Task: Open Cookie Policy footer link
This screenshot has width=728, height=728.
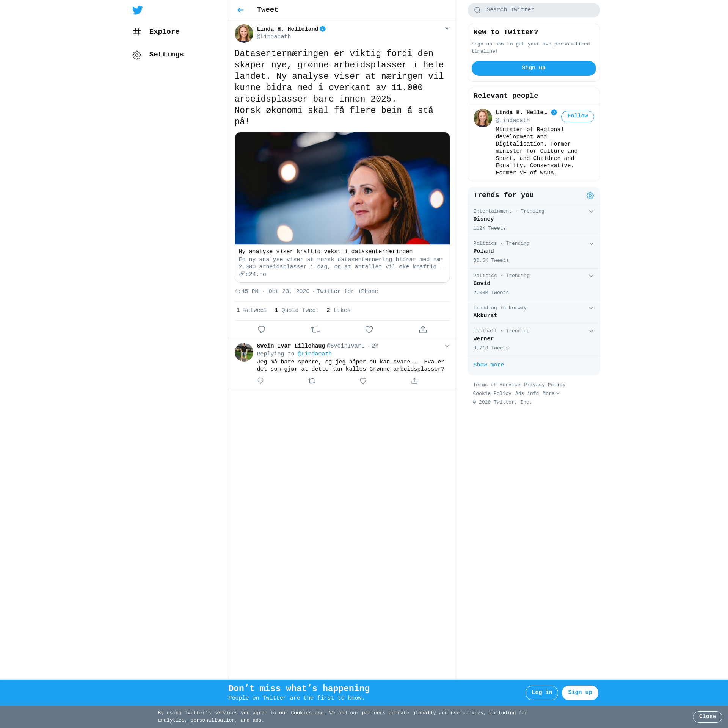Action: [x=492, y=394]
